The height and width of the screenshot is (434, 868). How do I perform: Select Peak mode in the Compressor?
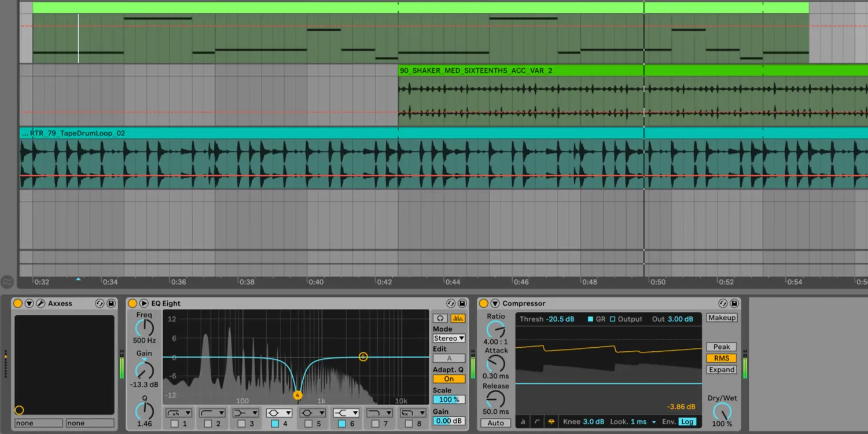721,347
